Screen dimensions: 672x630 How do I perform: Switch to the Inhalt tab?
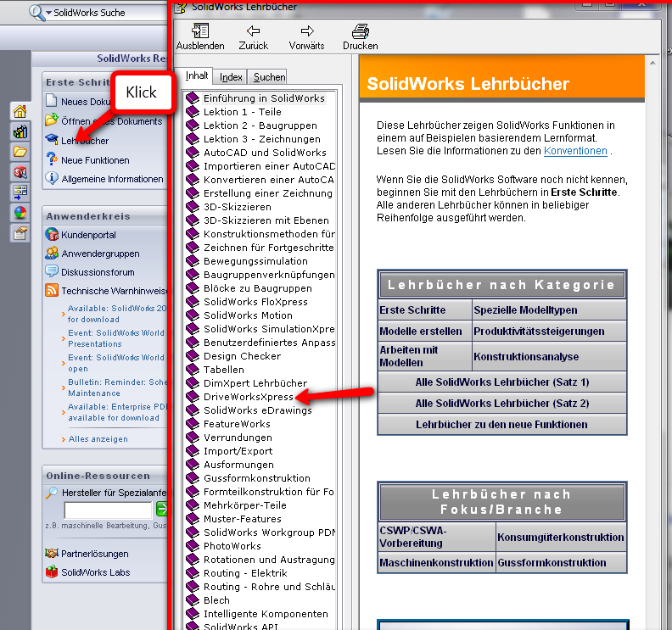click(197, 75)
